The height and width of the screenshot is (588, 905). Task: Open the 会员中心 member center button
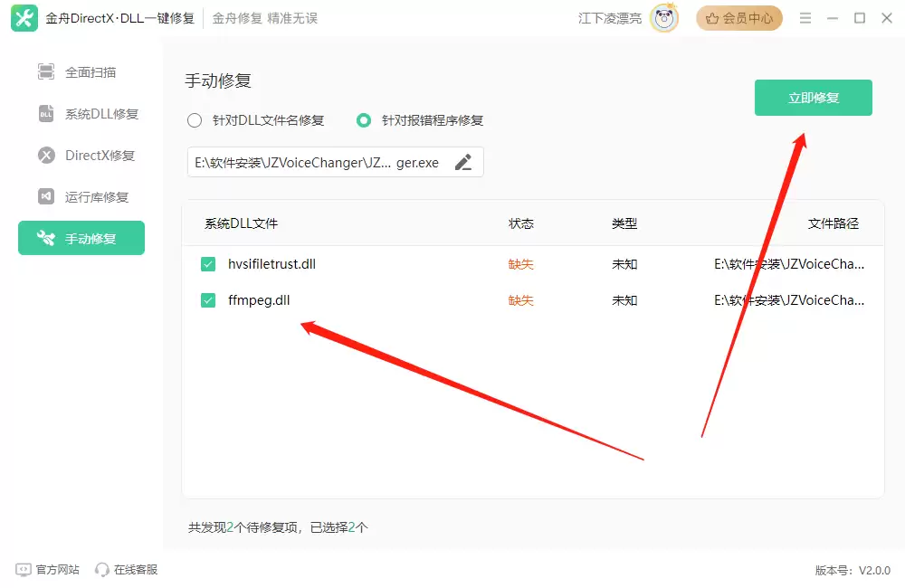pyautogui.click(x=739, y=18)
